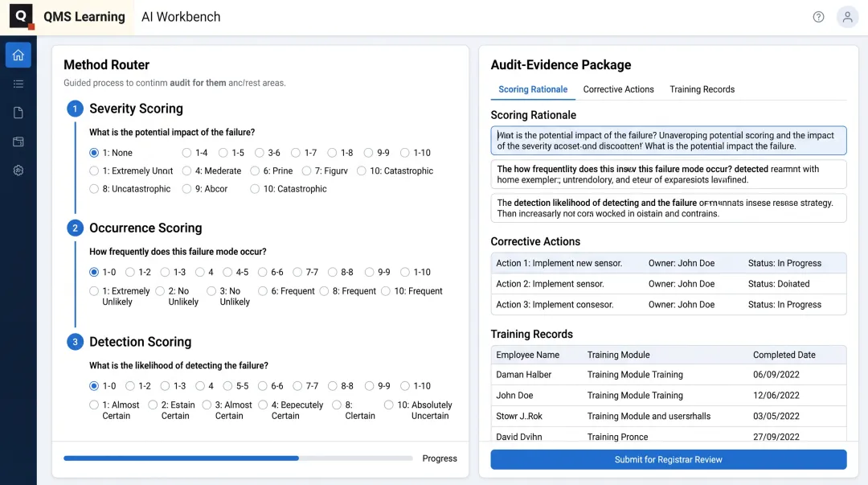The width and height of the screenshot is (868, 485).
Task: Click employee 'David Dvihn'
Action: coord(518,437)
